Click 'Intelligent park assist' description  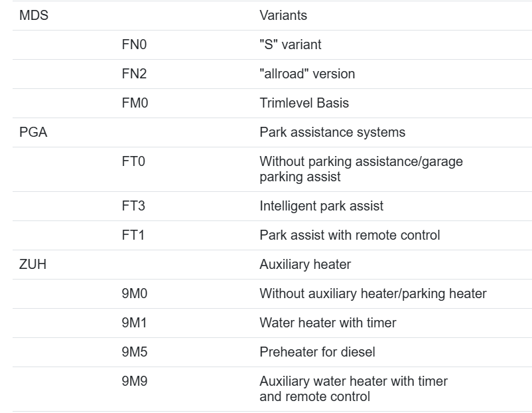click(321, 206)
